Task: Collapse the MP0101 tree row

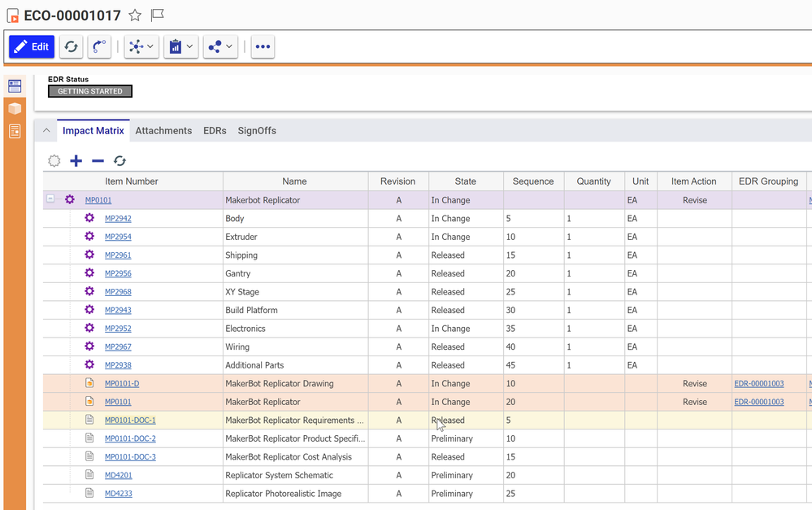Action: pos(50,199)
